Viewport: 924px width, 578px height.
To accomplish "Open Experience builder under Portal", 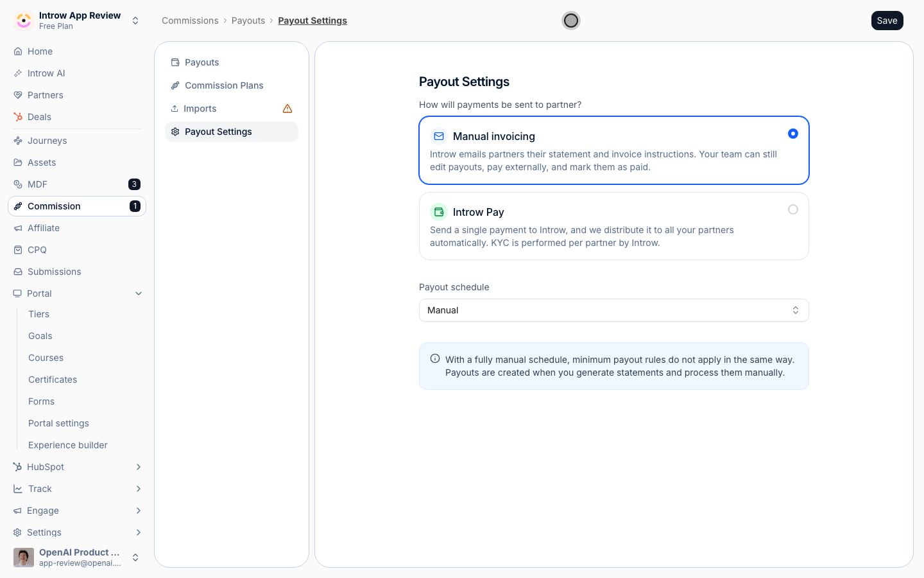I will (x=68, y=445).
